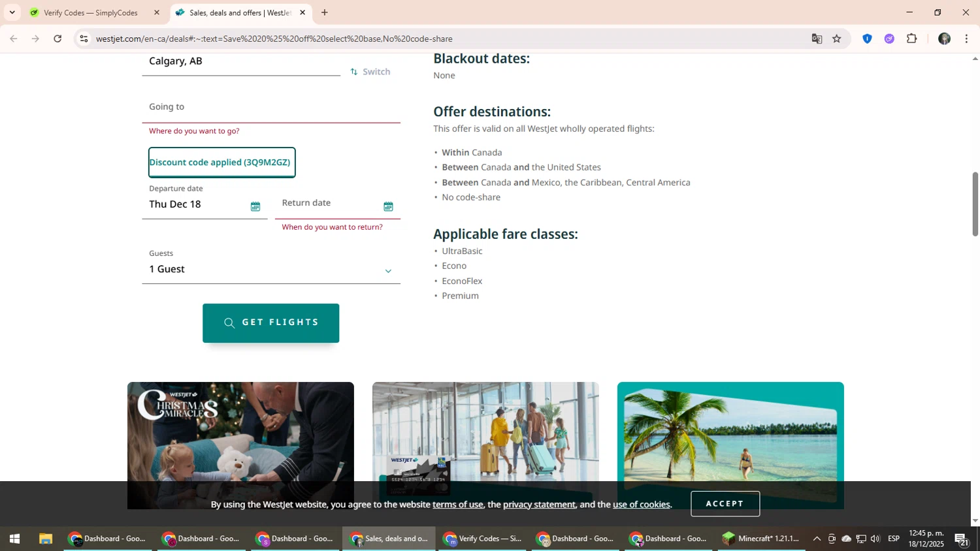This screenshot has width=980, height=551.
Task: Open airport family travel promo image
Action: [x=485, y=445]
